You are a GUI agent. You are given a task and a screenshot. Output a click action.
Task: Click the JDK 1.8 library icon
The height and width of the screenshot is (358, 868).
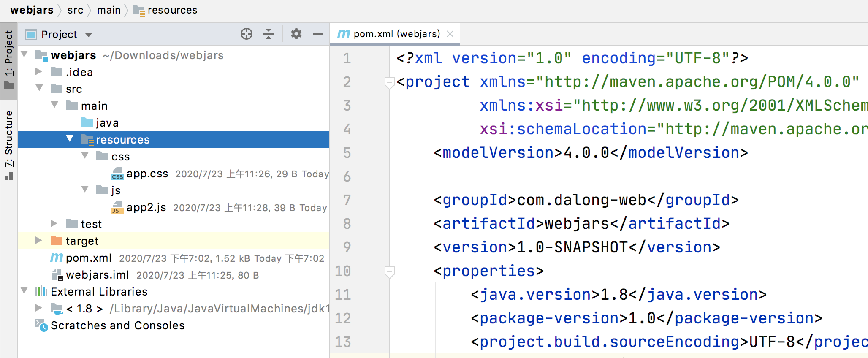[57, 309]
